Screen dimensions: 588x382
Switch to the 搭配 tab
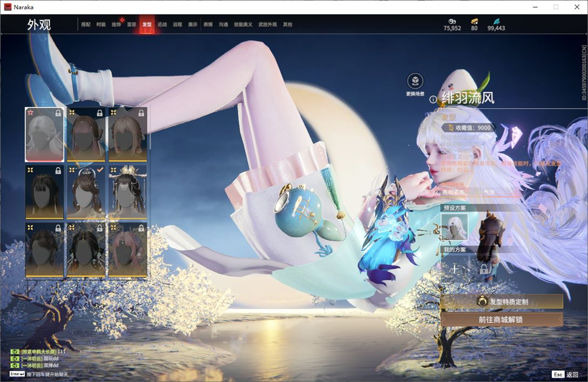pos(86,24)
